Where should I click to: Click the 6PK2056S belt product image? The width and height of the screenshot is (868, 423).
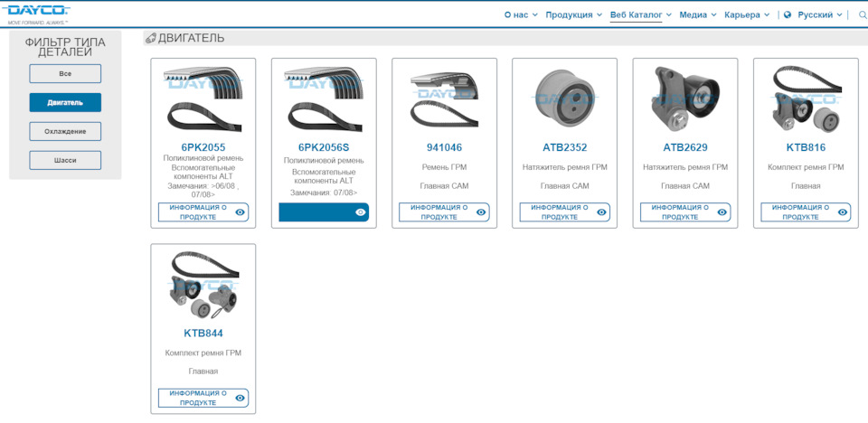click(324, 99)
